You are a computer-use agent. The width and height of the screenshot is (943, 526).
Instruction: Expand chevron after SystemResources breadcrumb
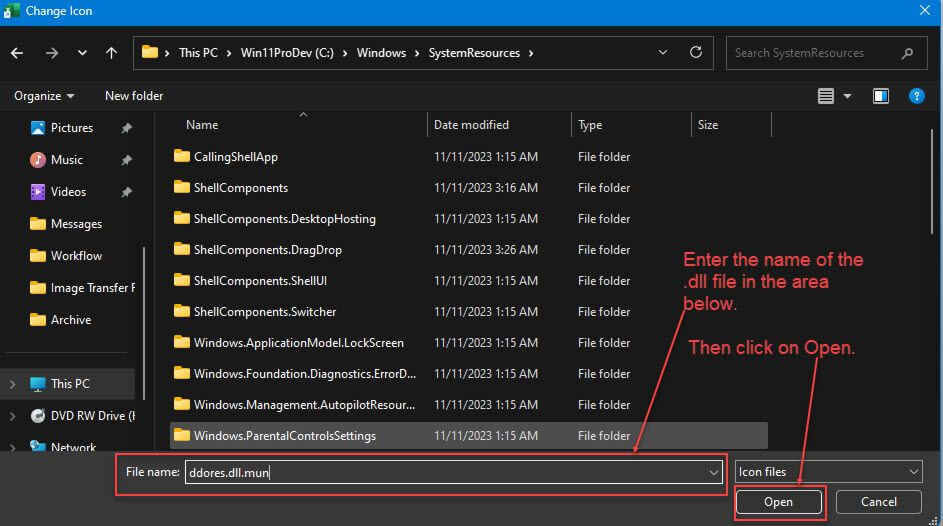tap(531, 53)
